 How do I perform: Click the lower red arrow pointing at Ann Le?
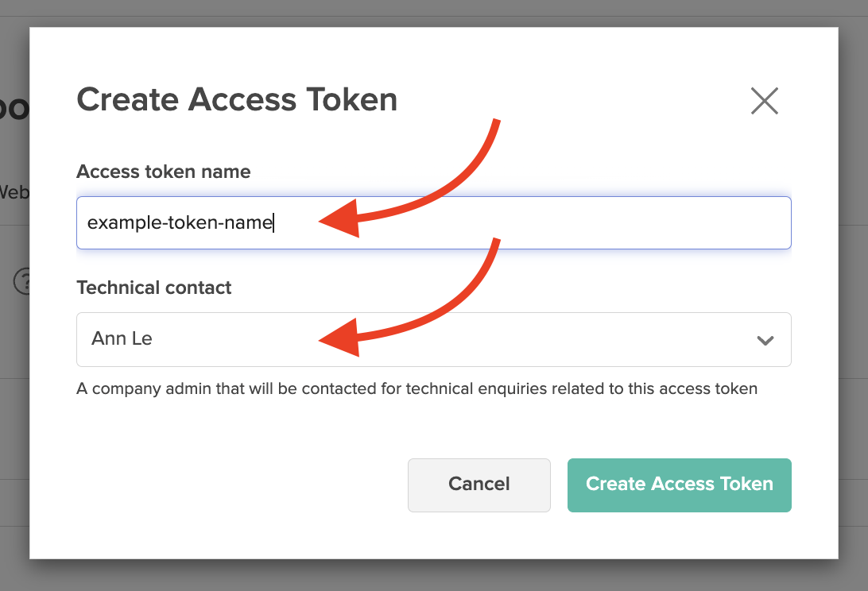409,297
